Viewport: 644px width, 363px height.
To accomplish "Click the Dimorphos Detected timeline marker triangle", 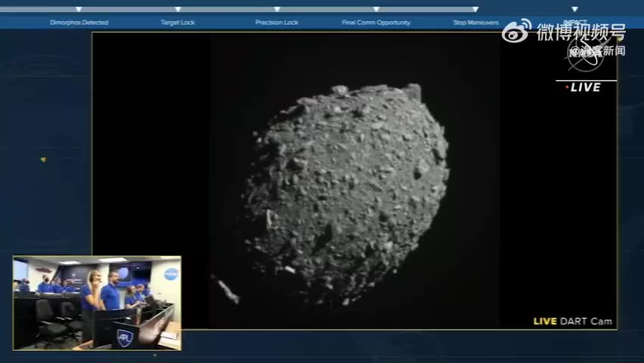I will tap(79, 9).
